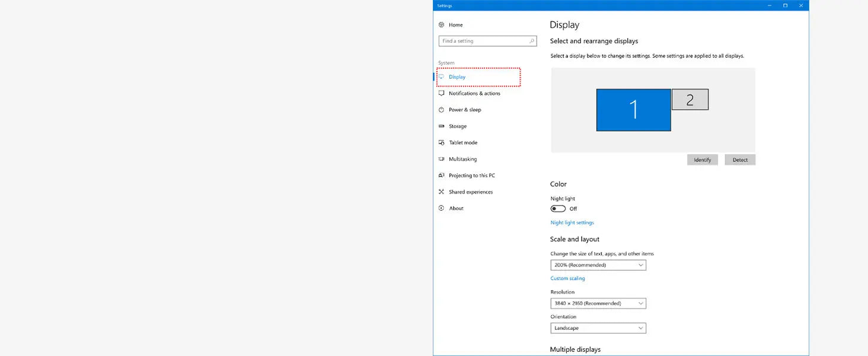Click the About info icon
The image size is (868, 356).
(x=441, y=208)
